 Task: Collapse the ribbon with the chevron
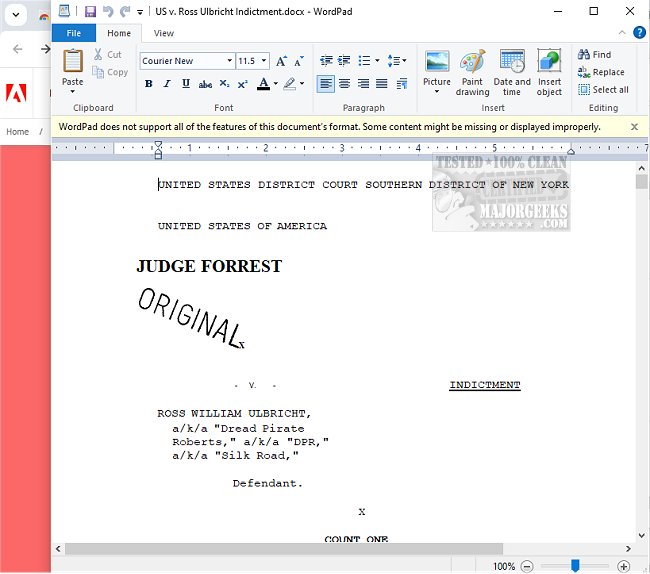click(x=622, y=32)
